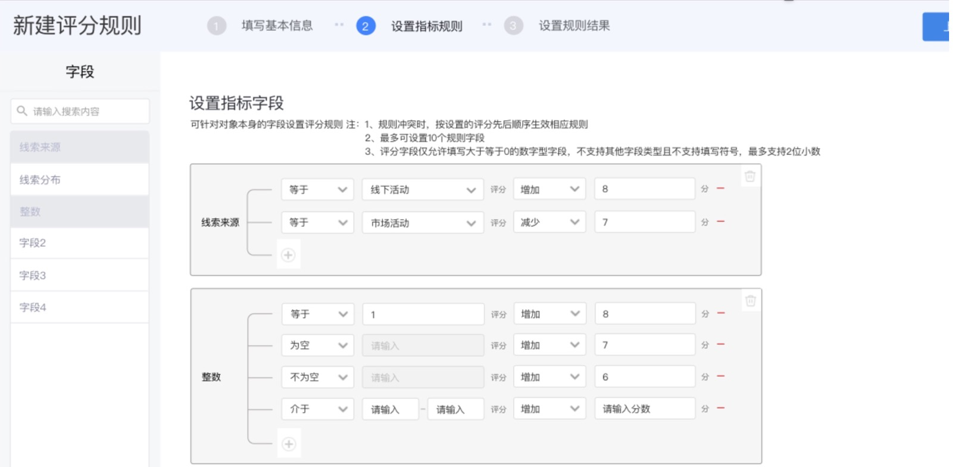Click the 线索来源 label in first rule block
Viewport: 980px width, 467px height.
pyautogui.click(x=220, y=222)
